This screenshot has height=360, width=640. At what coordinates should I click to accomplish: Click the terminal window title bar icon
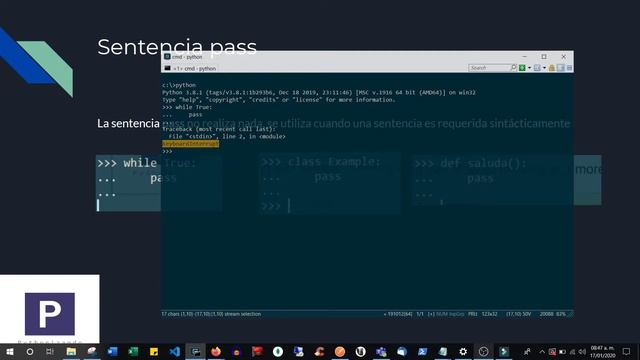point(167,57)
